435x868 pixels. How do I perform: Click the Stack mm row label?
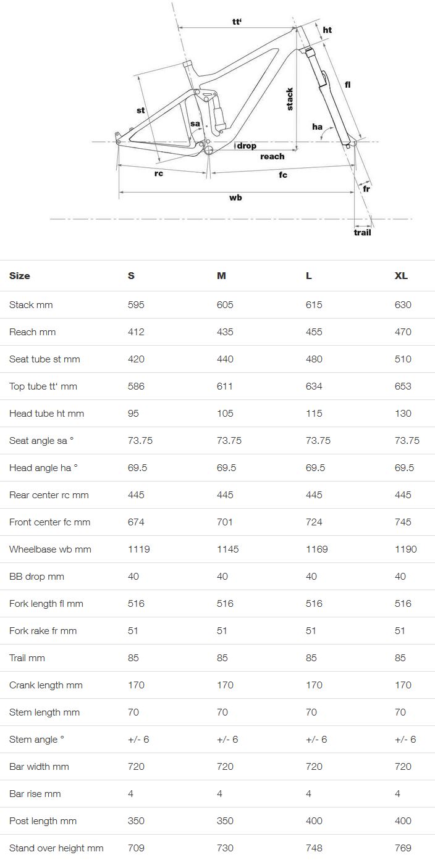point(31,305)
